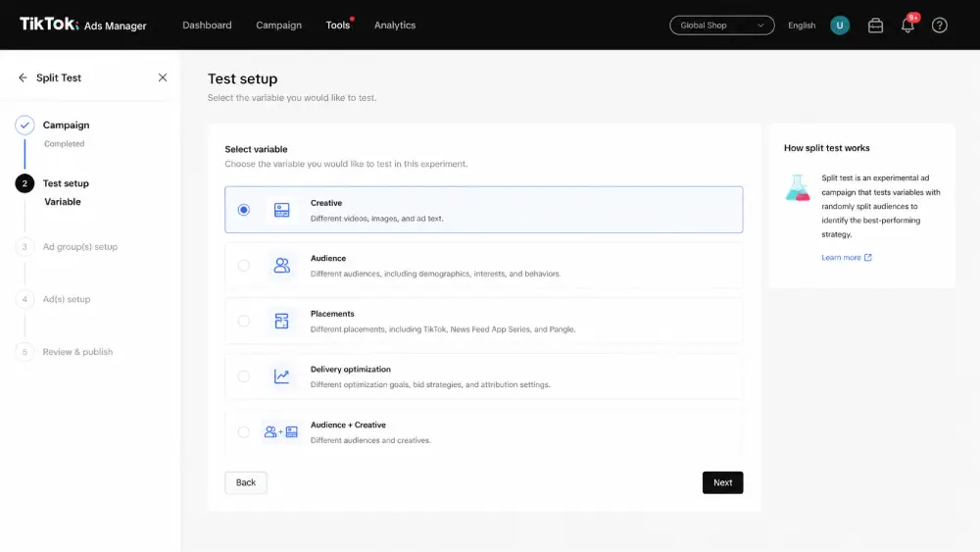Select the Variable sub-step
The image size is (980, 552).
[63, 202]
